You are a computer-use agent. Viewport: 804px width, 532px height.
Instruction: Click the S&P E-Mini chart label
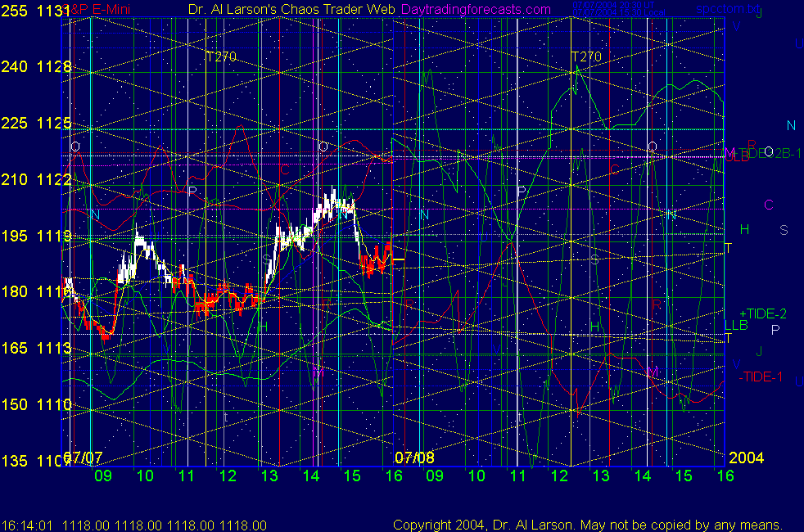click(x=97, y=10)
